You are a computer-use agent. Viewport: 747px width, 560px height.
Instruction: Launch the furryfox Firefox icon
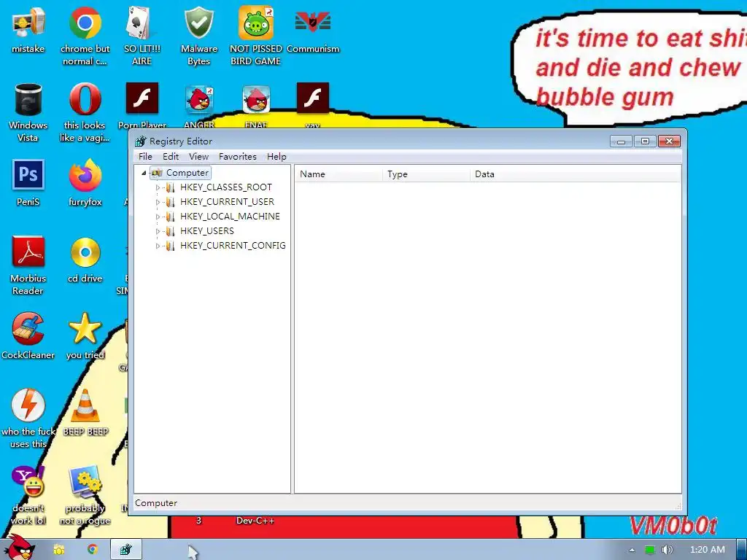tap(85, 183)
